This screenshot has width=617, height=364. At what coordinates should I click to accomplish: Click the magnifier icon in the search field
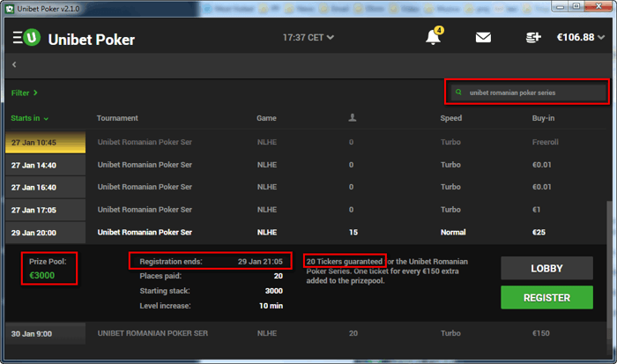coord(458,92)
